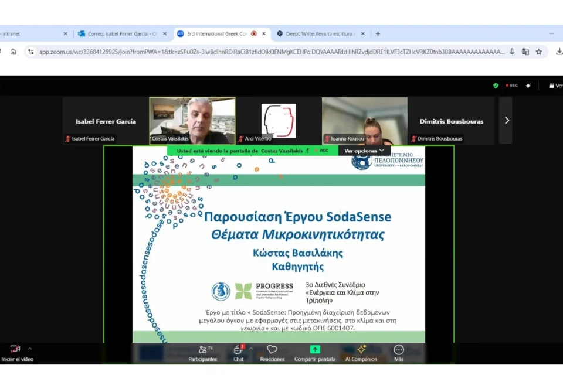
Task: Show next participants with right arrow
Action: (507, 121)
